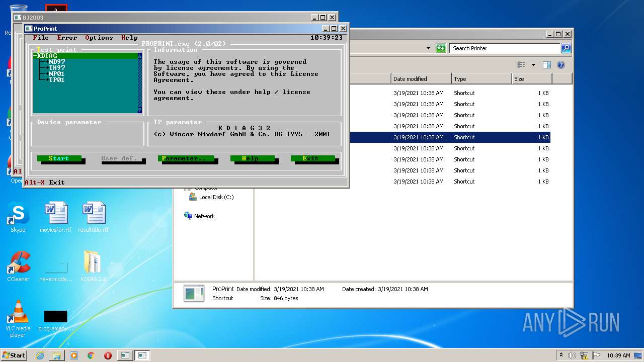The height and width of the screenshot is (362, 644).
Task: Click the green Exit button in ProPrint
Action: 312,158
